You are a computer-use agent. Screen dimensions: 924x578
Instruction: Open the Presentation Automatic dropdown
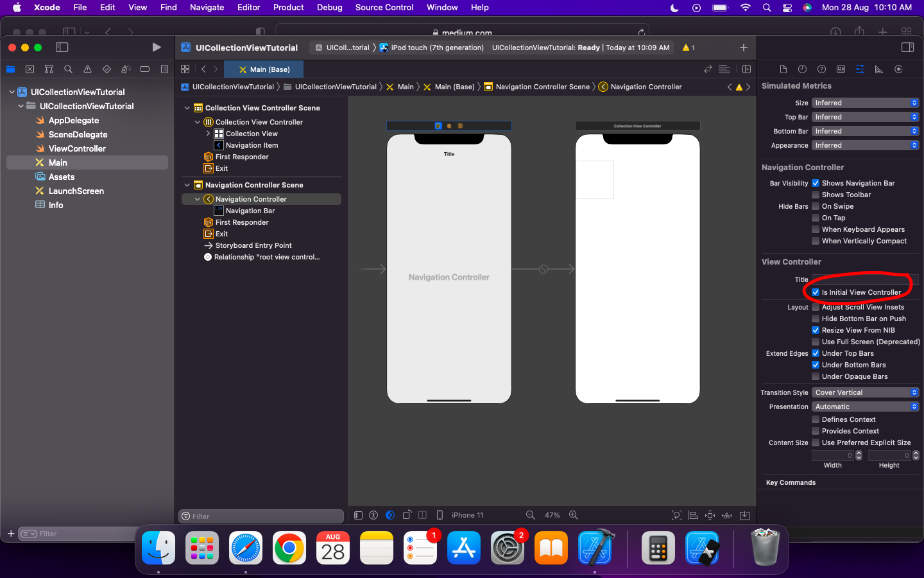click(x=865, y=407)
